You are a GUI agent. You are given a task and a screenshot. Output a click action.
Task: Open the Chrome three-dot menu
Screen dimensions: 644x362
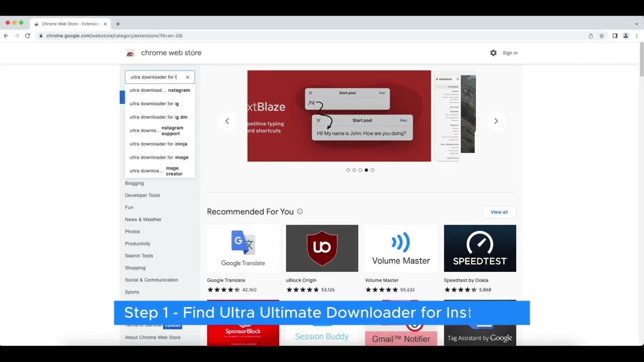click(x=636, y=36)
